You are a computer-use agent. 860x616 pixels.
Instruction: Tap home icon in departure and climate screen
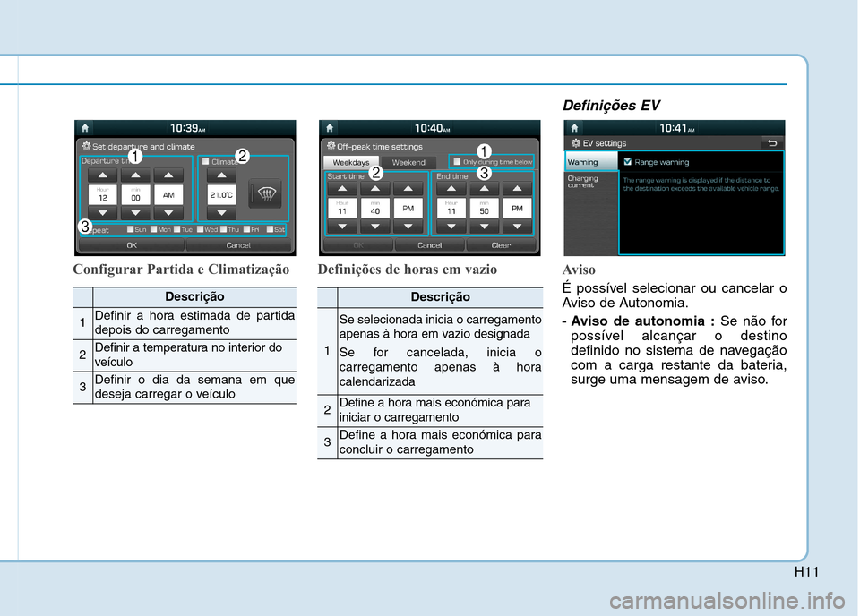click(85, 128)
